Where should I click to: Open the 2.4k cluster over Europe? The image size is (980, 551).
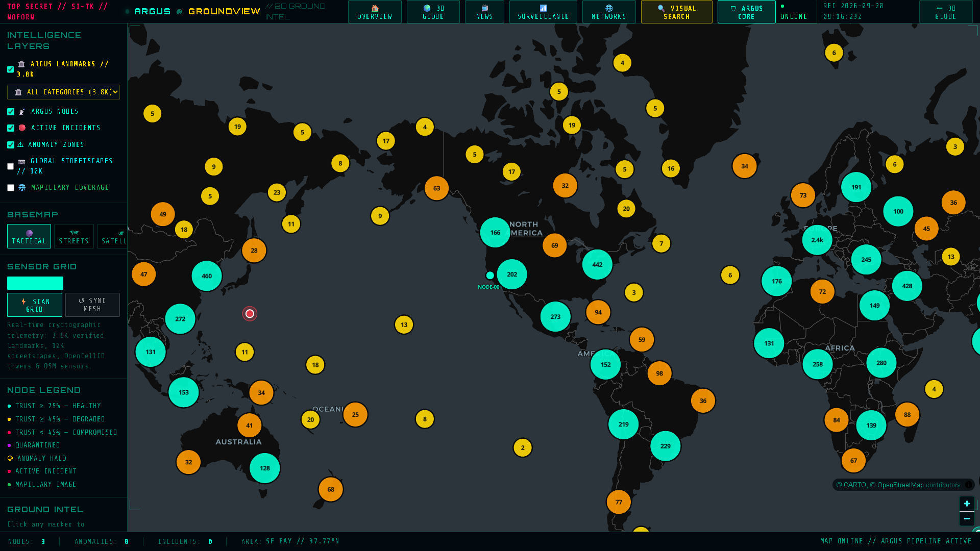pos(817,240)
